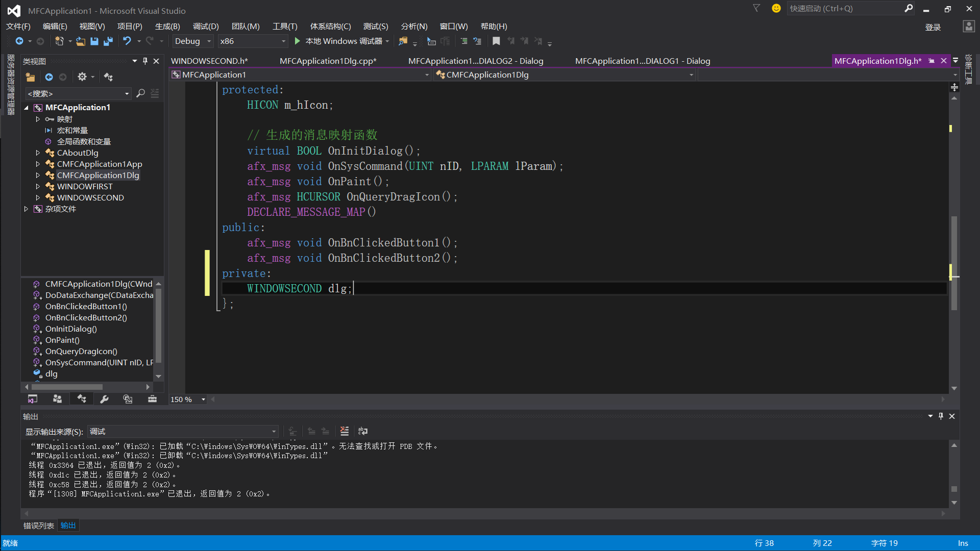The image size is (980, 551).
Task: Switch to MFCApplication1Dlg.cpp tab
Action: (328, 61)
